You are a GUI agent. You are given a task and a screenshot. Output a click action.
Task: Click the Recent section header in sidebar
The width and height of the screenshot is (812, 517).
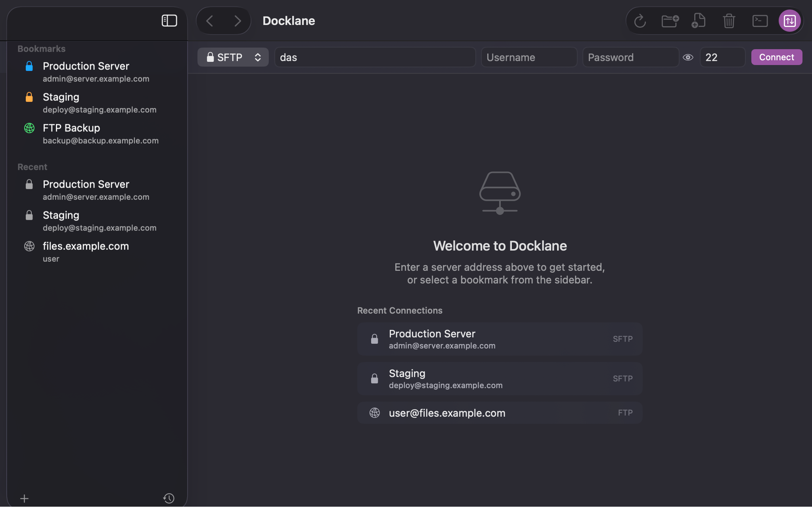(x=32, y=167)
